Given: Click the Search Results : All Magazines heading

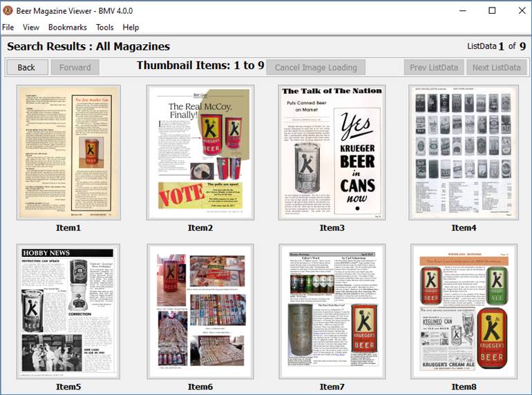Looking at the screenshot, I should coord(88,46).
